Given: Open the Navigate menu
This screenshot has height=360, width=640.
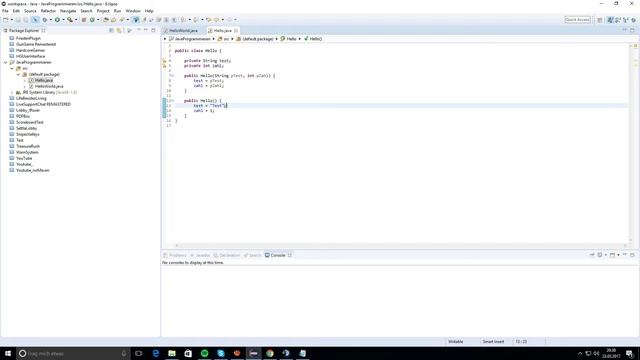Looking at the screenshot, I should [x=68, y=11].
